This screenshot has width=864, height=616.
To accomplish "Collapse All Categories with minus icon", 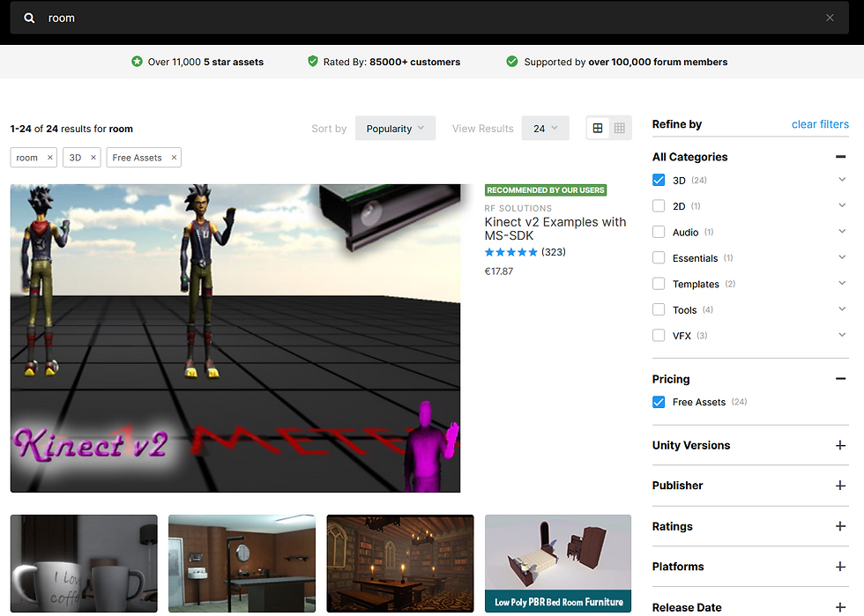I will coord(840,157).
